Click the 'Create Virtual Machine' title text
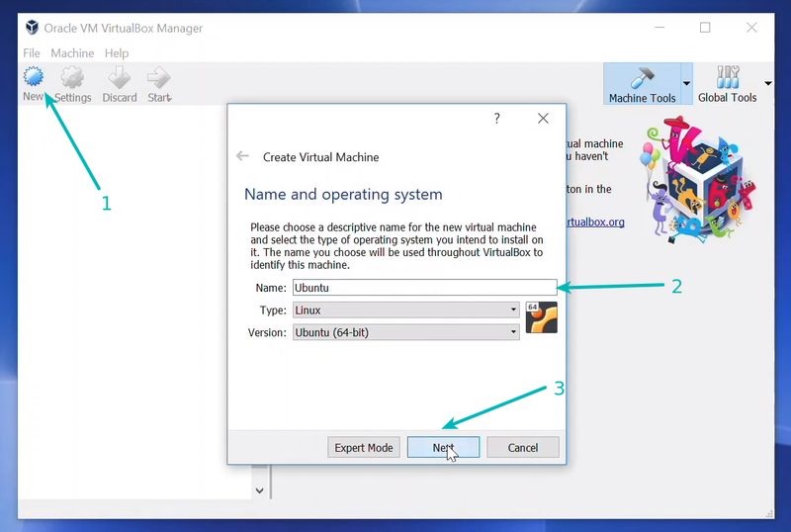Image resolution: width=791 pixels, height=532 pixels. click(320, 157)
